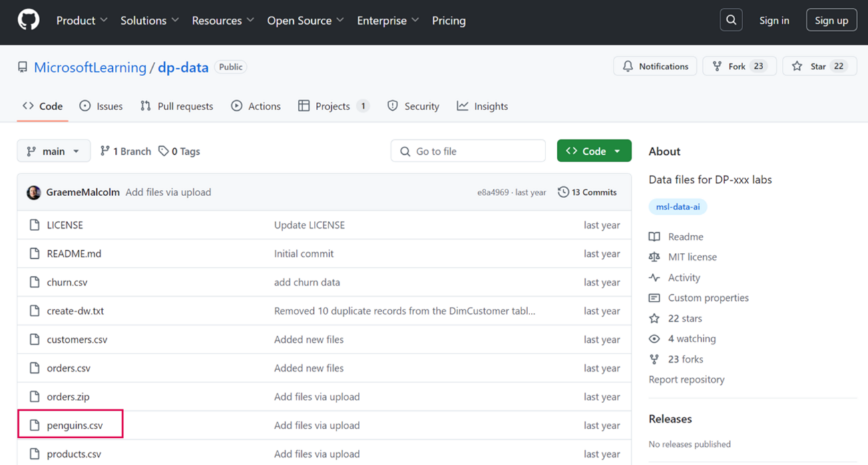Click the note icon beside Custom properties
868x465 pixels.
click(x=654, y=298)
